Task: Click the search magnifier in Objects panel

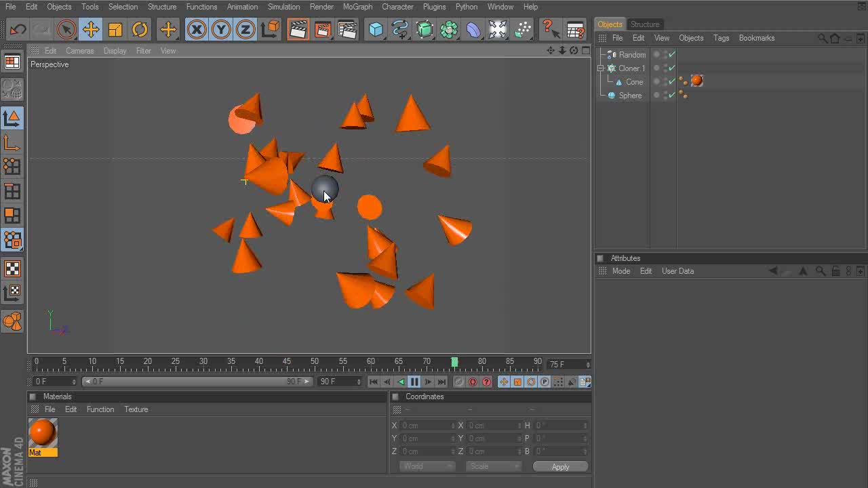Action: click(822, 38)
